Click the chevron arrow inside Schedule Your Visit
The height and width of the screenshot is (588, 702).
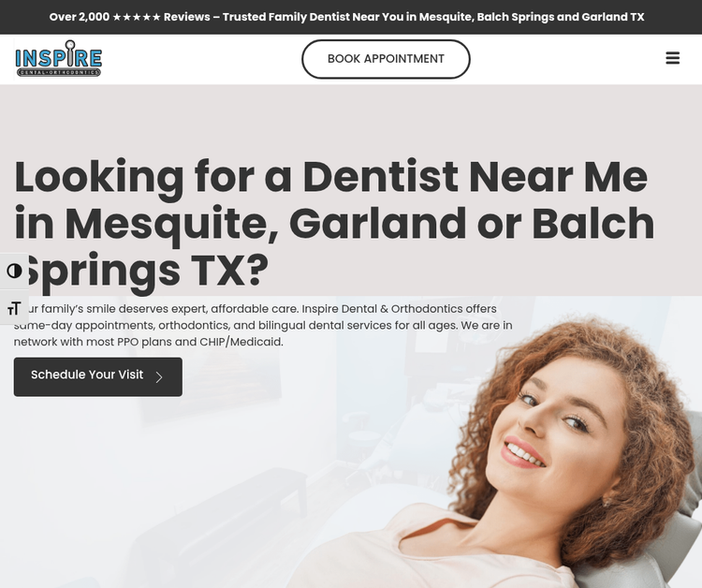(x=159, y=377)
